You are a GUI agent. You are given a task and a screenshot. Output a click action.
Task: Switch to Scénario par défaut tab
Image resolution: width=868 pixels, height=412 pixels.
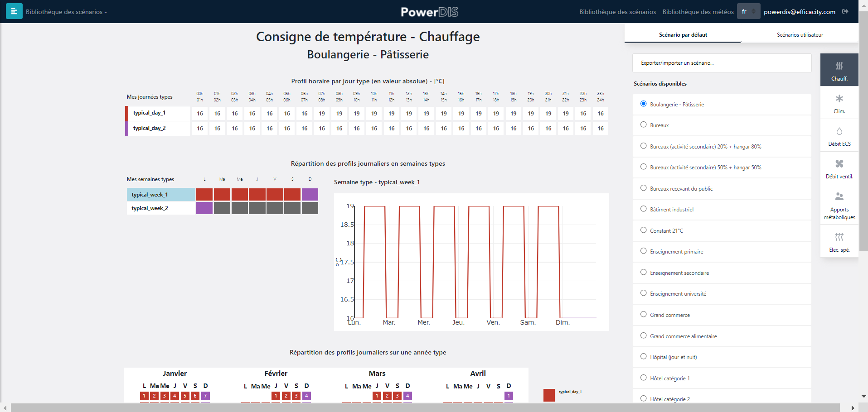coord(683,34)
